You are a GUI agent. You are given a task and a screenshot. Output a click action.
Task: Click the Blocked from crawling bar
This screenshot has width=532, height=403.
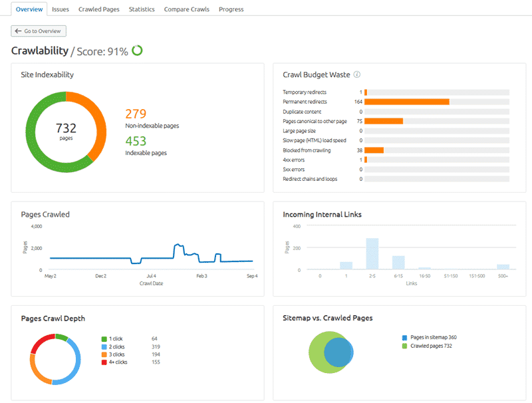374,150
